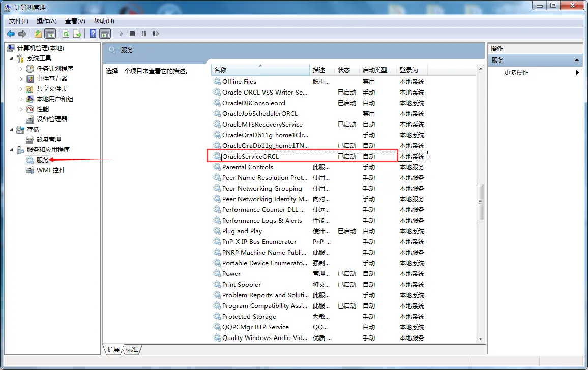Open 磁盘管理 in the tree
Screen dimensions: 588x370
coord(49,139)
